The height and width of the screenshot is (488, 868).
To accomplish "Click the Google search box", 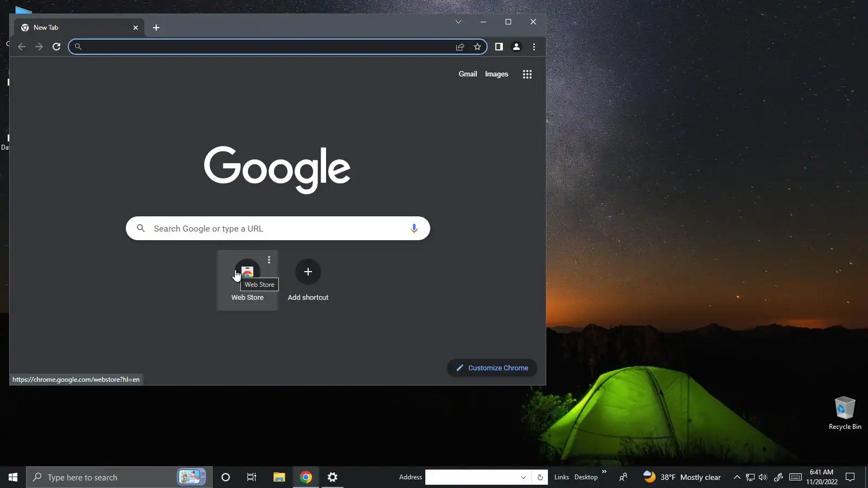I will pos(278,228).
